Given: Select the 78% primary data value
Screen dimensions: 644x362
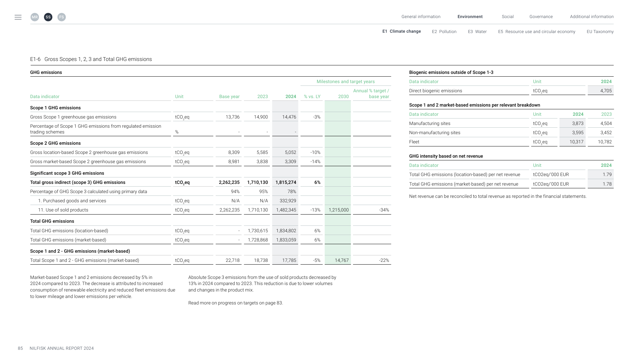Looking at the screenshot, I should click(292, 191).
